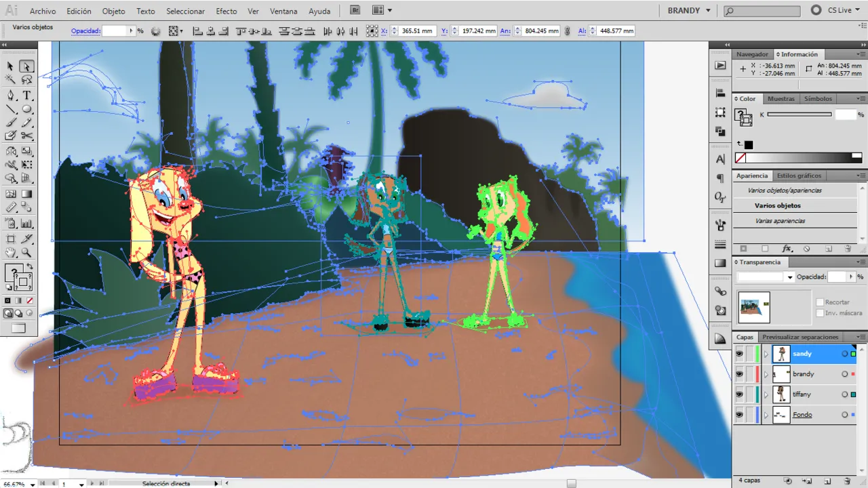Activate the Scissors tool

27,136
